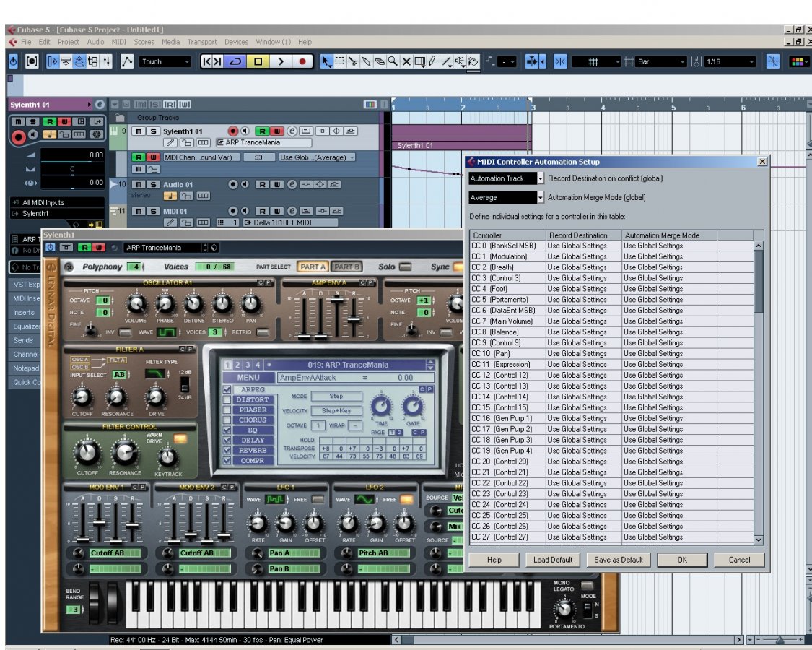812x650 pixels.
Task: Select the Object Selection arrow tool
Action: click(x=326, y=61)
